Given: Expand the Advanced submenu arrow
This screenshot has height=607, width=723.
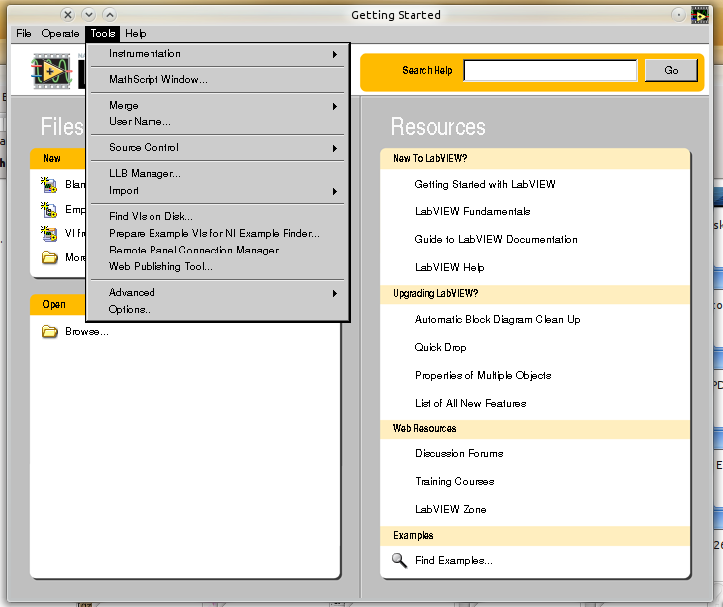Looking at the screenshot, I should [335, 293].
